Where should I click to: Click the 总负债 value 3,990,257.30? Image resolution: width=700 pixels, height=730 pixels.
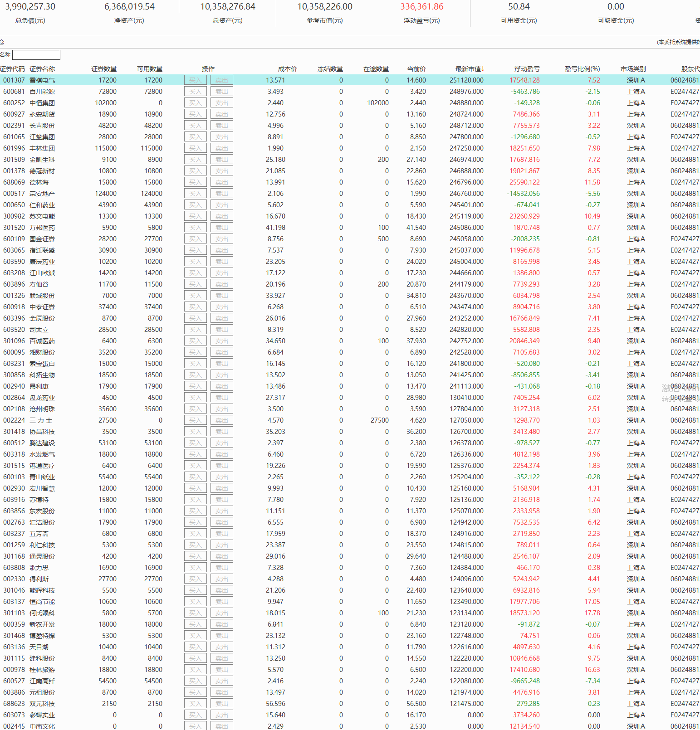[30, 7]
